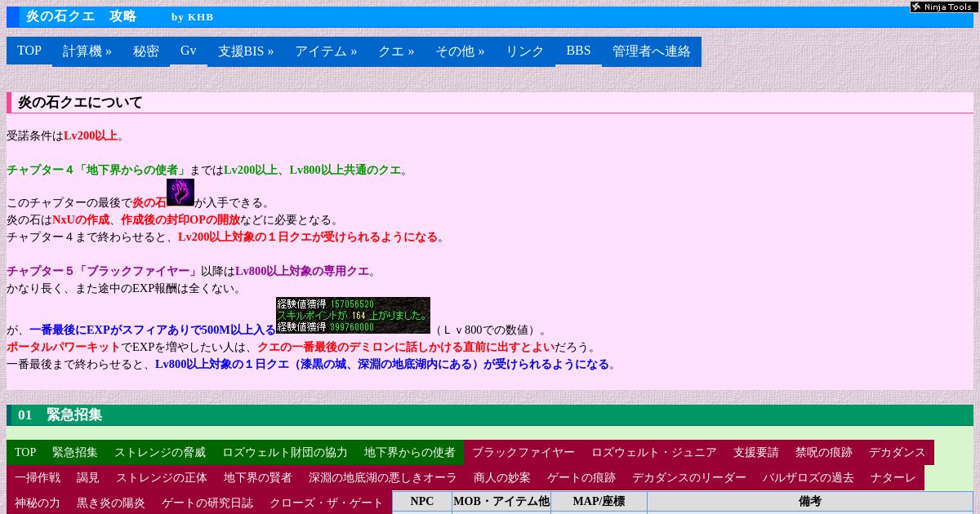Click the blue 一番最後にEXPがスフィアありで500M以上入る text
The image size is (980, 514).
(153, 330)
